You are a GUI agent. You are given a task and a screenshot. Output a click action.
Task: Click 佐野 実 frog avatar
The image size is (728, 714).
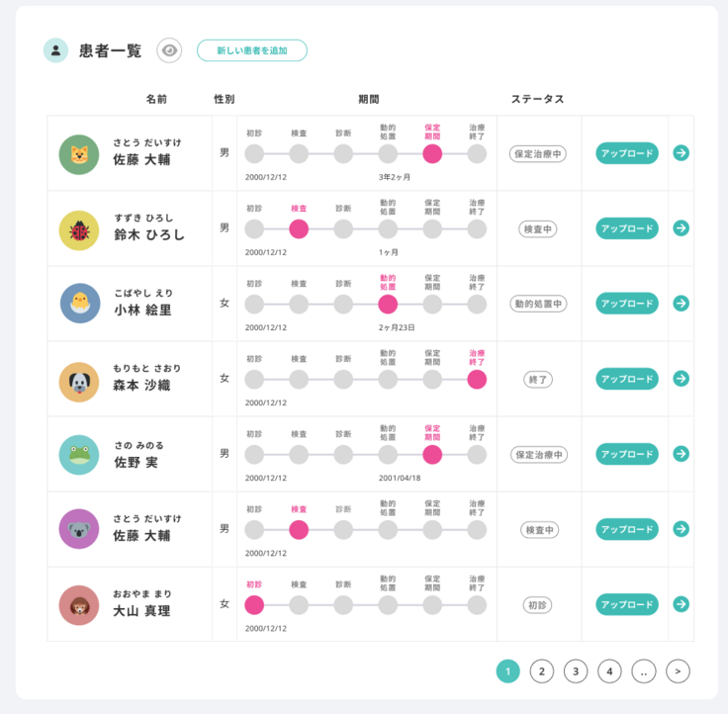[x=79, y=455]
